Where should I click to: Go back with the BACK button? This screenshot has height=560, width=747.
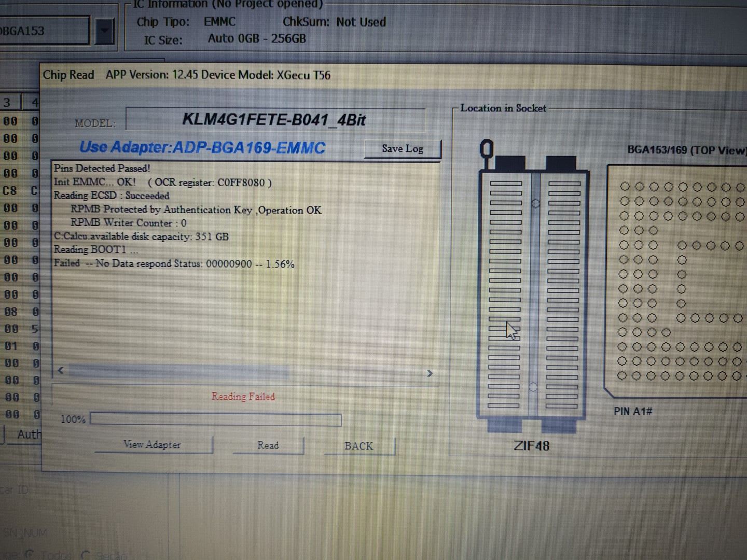[359, 446]
